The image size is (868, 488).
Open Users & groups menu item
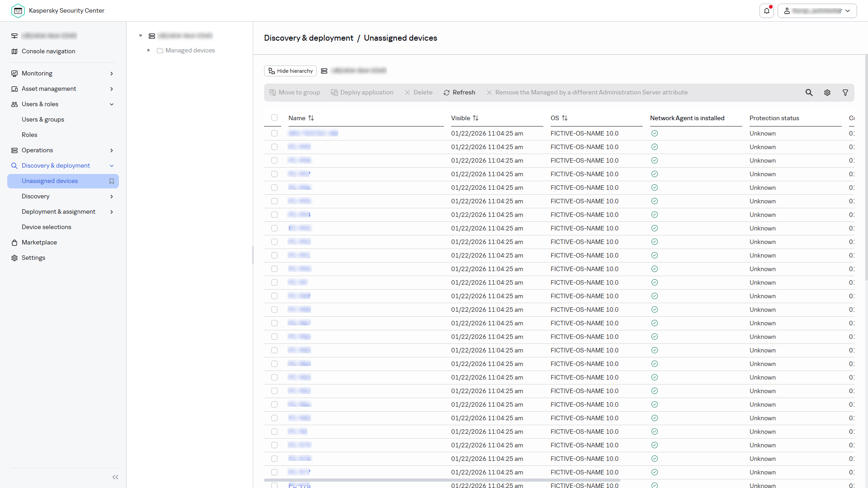pos(43,120)
